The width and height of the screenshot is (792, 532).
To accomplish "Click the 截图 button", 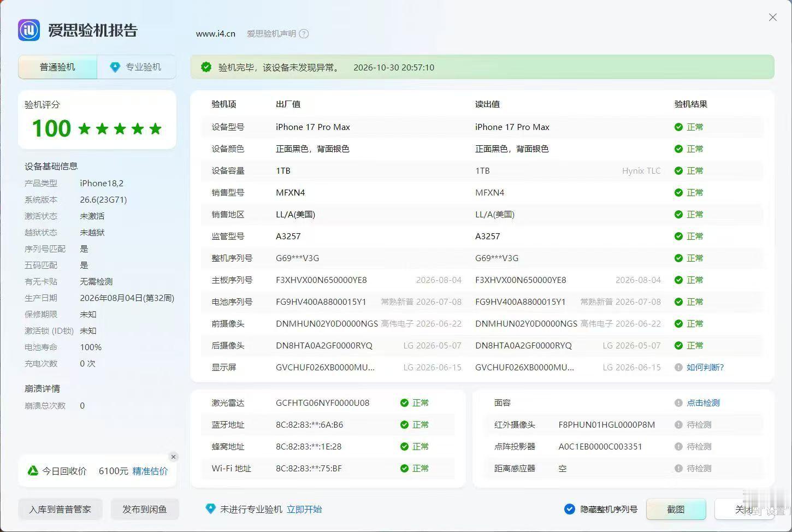I will pyautogui.click(x=676, y=509).
